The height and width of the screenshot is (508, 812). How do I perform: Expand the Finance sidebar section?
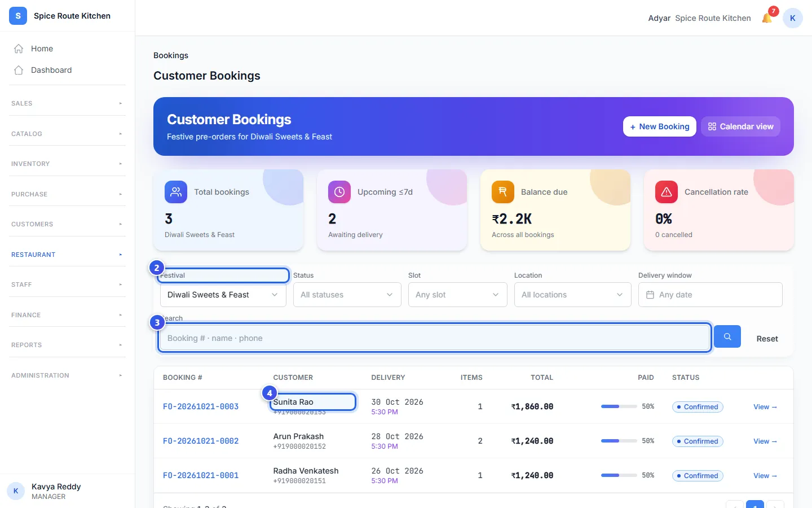(67, 315)
